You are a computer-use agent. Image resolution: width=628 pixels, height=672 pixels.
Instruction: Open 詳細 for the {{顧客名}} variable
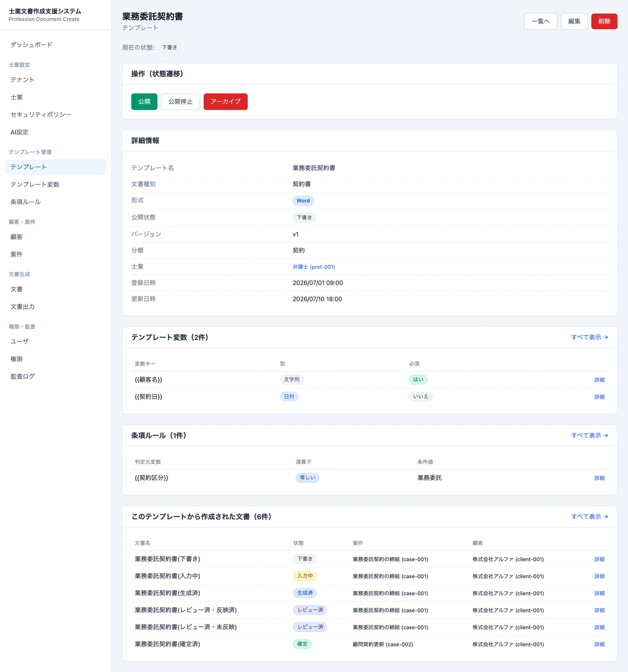[599, 380]
